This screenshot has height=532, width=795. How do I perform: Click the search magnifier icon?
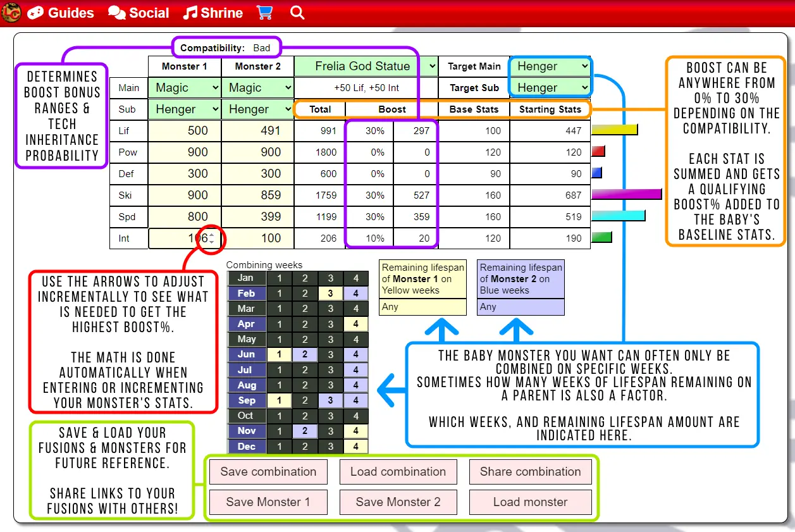297,13
